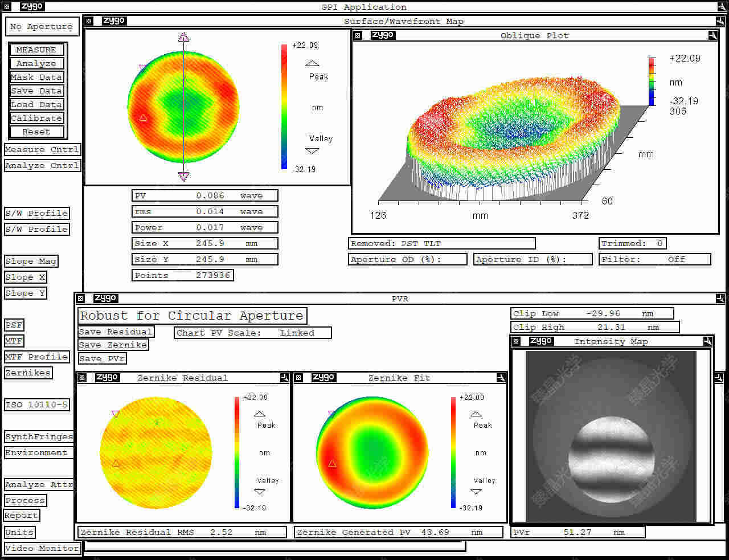Viewport: 729px width, 560px height.
Task: Toggle Chart PV Scale Linked option
Action: coord(253,333)
